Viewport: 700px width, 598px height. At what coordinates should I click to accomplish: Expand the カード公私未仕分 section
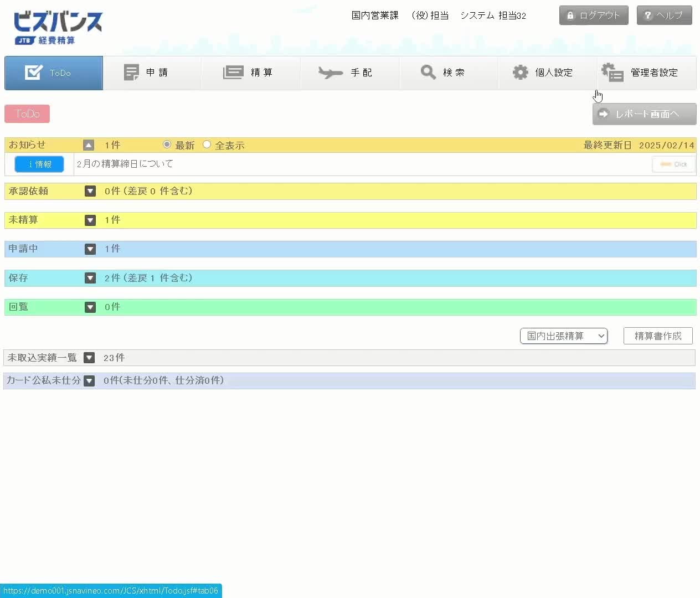pyautogui.click(x=89, y=381)
